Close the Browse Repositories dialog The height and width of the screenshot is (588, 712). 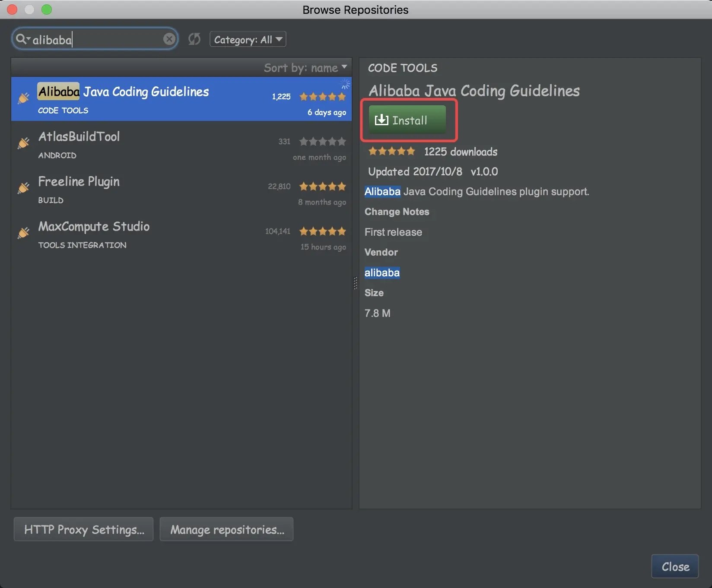coord(675,566)
